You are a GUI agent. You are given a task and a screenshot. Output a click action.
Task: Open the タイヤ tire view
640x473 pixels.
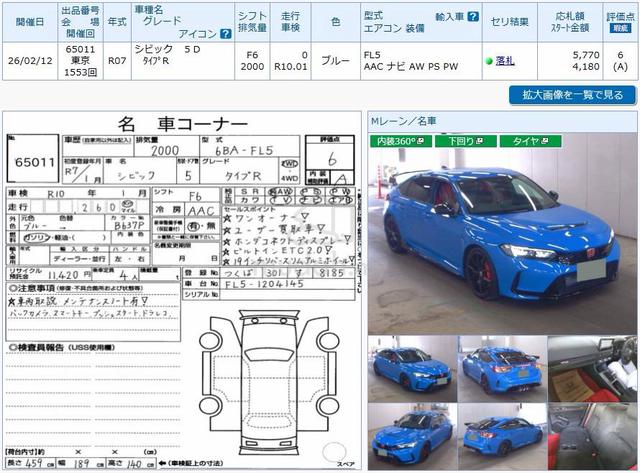pos(530,141)
